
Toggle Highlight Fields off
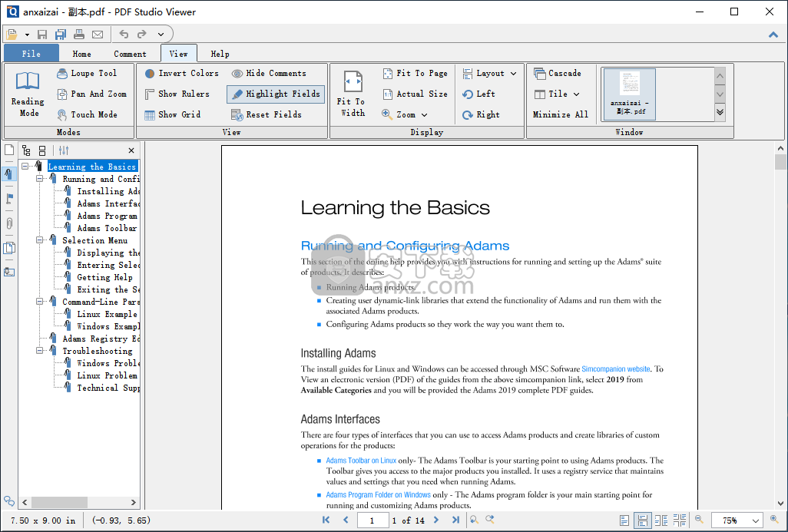276,94
